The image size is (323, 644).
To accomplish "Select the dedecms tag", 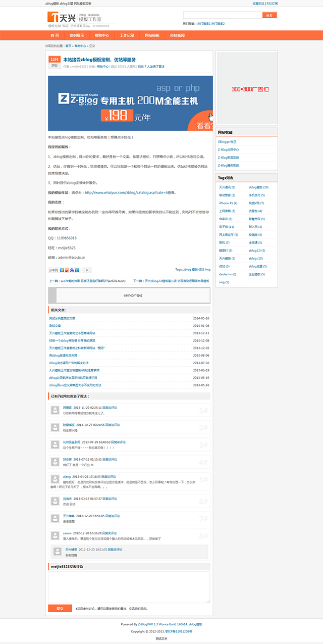I will pos(227,274).
